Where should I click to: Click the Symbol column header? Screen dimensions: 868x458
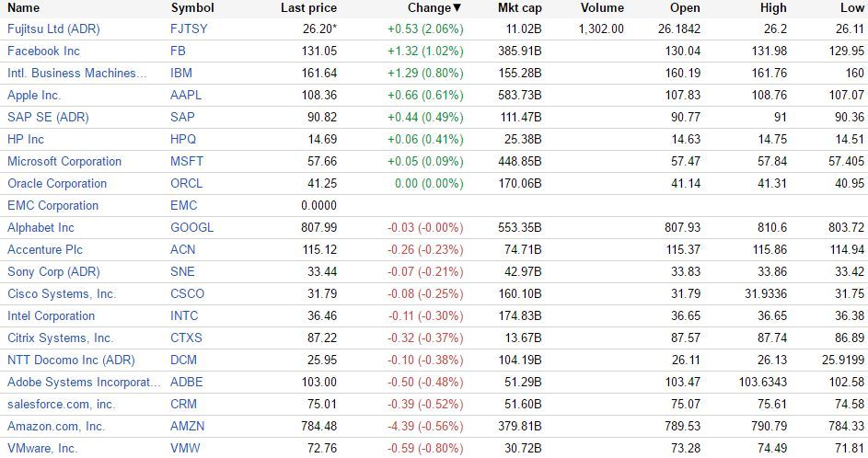(x=192, y=7)
